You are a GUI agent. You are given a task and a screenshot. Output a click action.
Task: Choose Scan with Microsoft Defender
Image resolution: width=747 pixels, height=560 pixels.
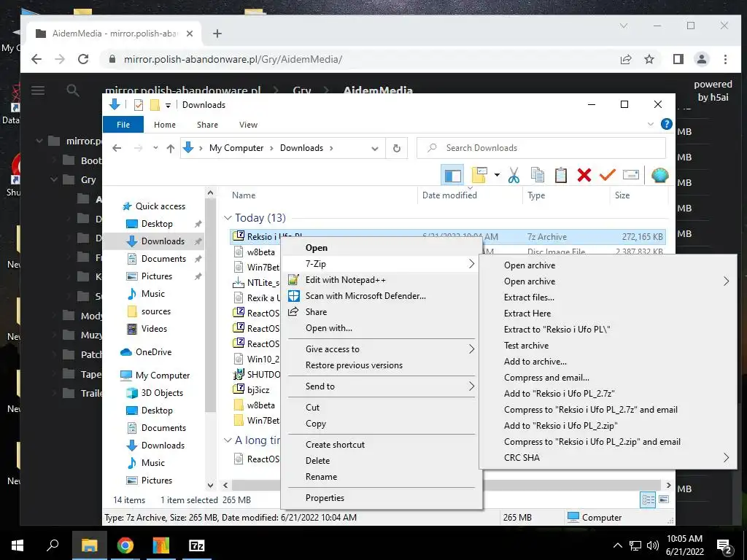click(381, 296)
